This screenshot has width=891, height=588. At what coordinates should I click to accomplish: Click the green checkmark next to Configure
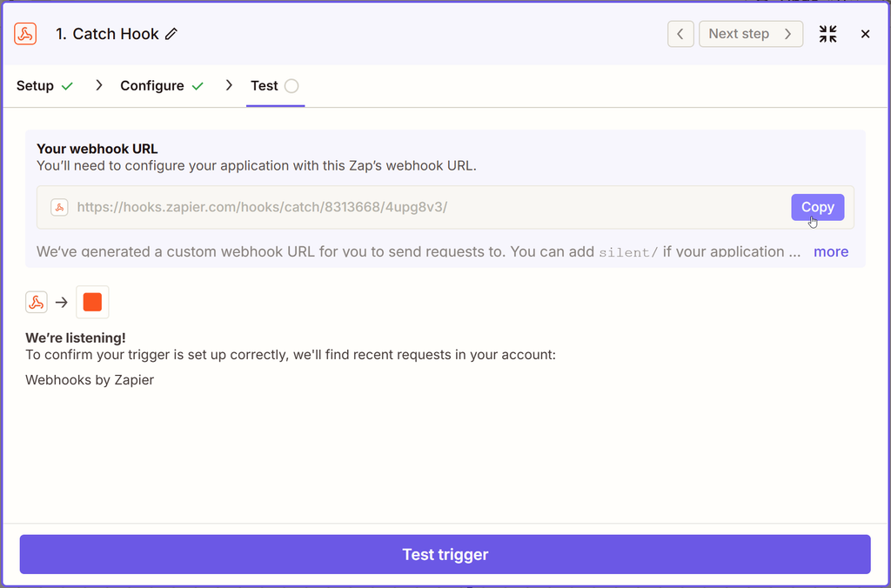click(x=198, y=86)
